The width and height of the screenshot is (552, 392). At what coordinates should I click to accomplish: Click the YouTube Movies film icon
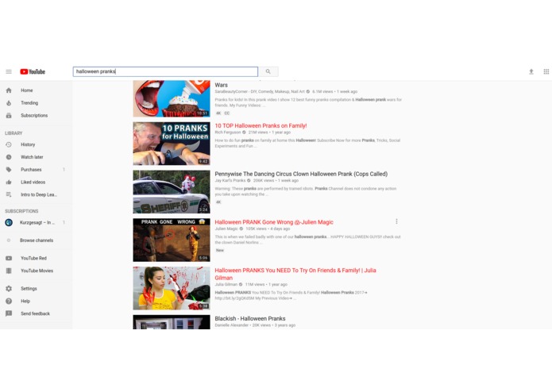[9, 271]
